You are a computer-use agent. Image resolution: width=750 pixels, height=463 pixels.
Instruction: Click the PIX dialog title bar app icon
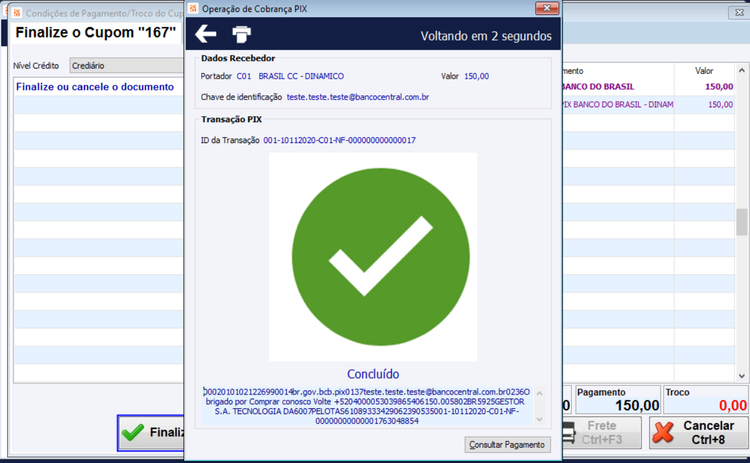[x=193, y=8]
